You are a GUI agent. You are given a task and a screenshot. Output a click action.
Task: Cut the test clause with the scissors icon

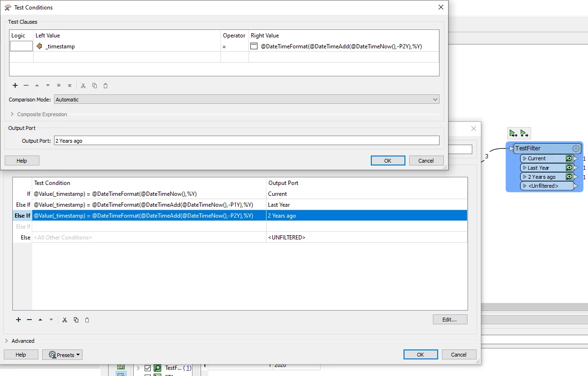pos(83,85)
